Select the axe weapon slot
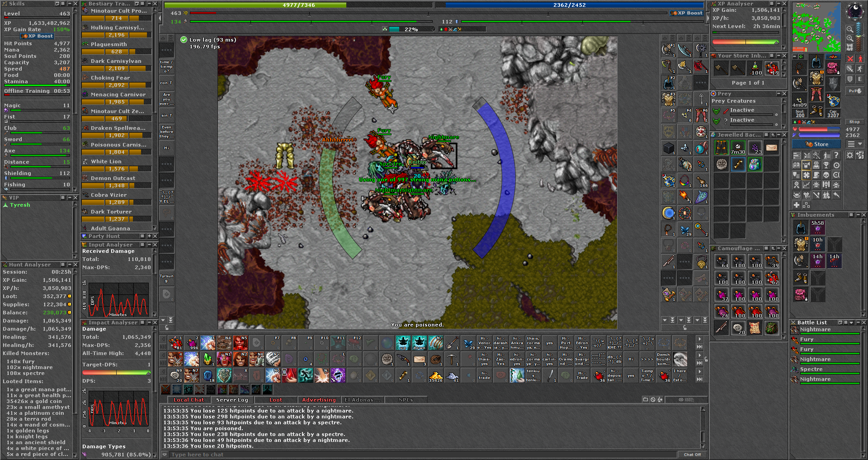 pos(799,84)
